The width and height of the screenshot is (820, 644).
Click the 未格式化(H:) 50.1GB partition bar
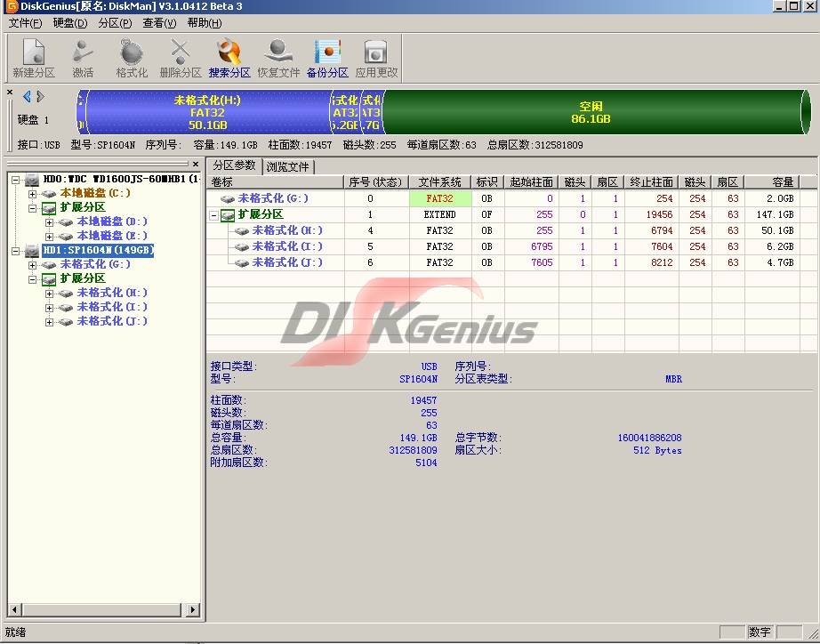pyautogui.click(x=208, y=112)
